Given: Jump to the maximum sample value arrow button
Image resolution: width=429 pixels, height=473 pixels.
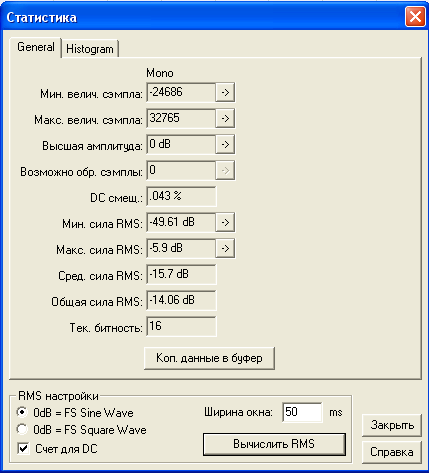Looking at the screenshot, I should click(225, 118).
